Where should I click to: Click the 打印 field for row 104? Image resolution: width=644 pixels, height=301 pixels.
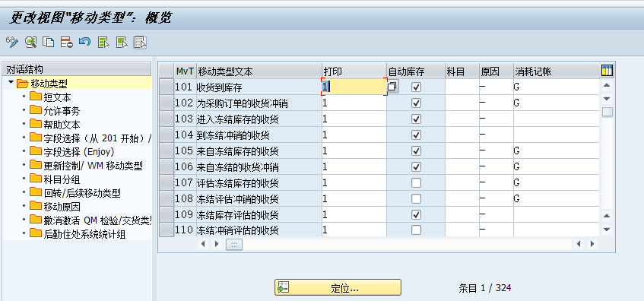click(354, 135)
